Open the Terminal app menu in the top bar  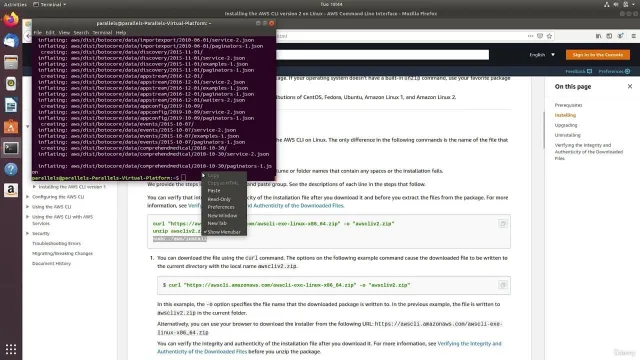click(x=49, y=4)
